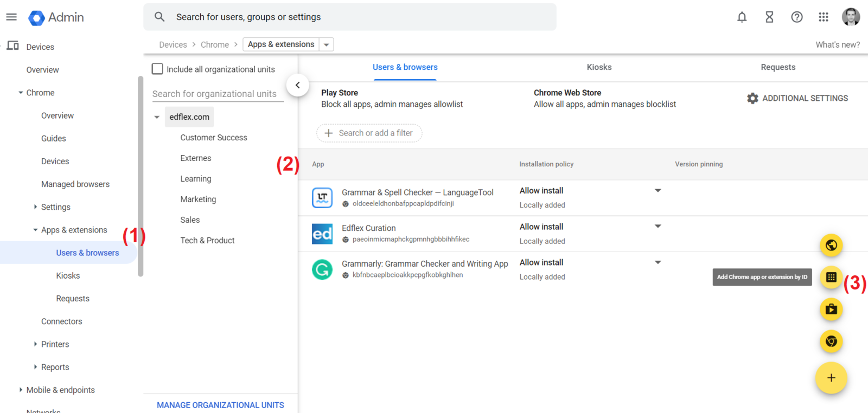
Task: Click the Chrome Web Store badge under LanguageTool
Action: click(346, 204)
